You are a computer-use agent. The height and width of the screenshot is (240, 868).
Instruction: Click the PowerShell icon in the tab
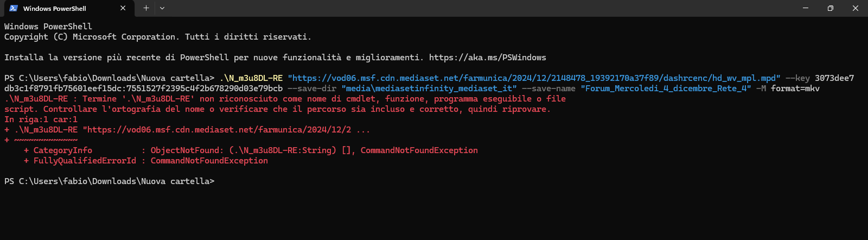pos(14,8)
